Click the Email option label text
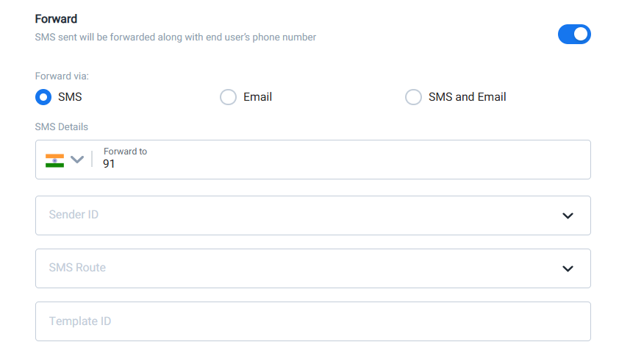The width and height of the screenshot is (644, 353). 257,97
